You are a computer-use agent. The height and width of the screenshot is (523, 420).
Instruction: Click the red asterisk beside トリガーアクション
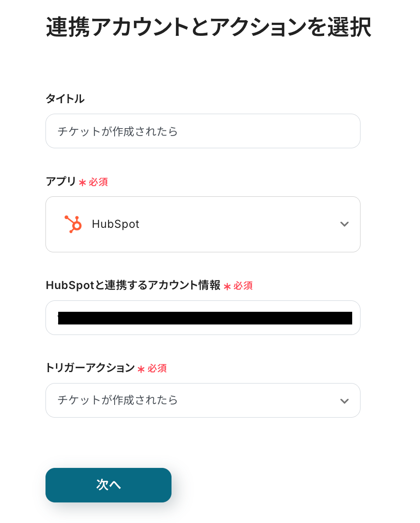pyautogui.click(x=141, y=369)
